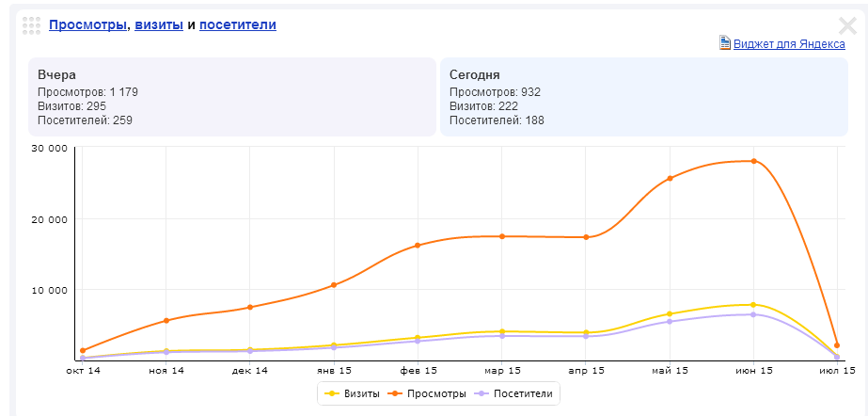This screenshot has height=416, width=868.
Task: Open the Виджет для Яндекса link
Action: pyautogui.click(x=788, y=43)
